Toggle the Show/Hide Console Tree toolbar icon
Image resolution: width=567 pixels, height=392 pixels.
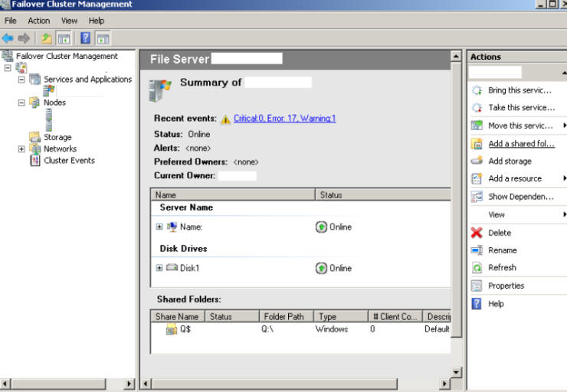click(64, 38)
